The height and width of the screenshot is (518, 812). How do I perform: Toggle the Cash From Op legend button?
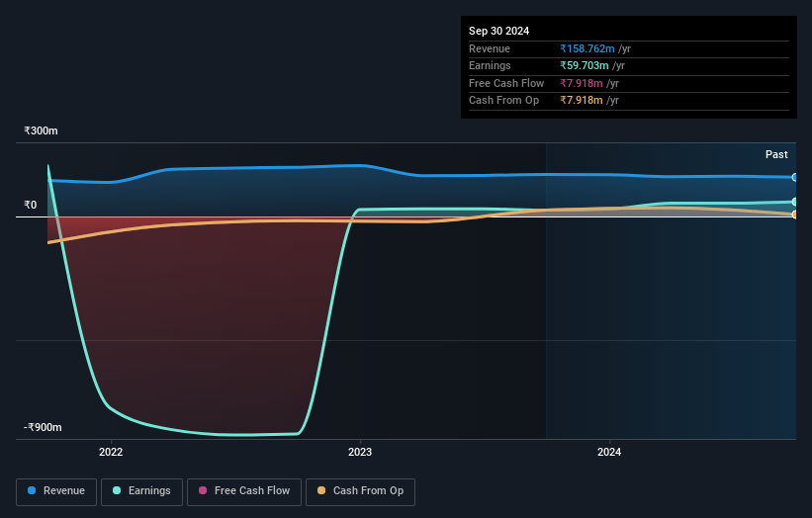(x=360, y=491)
